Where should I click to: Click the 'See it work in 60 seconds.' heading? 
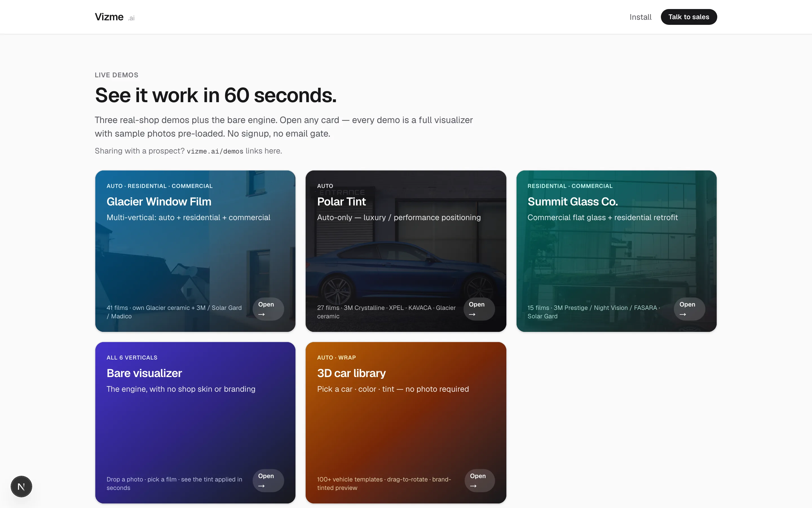(215, 95)
